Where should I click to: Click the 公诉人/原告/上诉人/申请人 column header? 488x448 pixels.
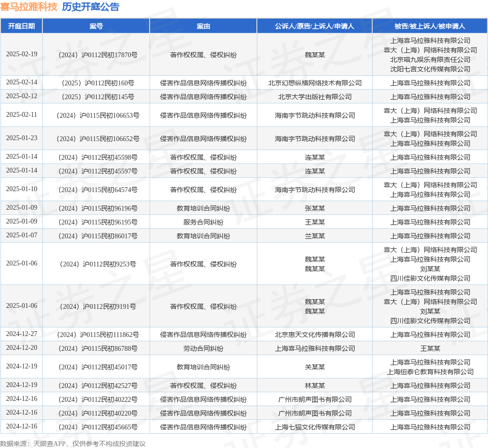coord(315,26)
